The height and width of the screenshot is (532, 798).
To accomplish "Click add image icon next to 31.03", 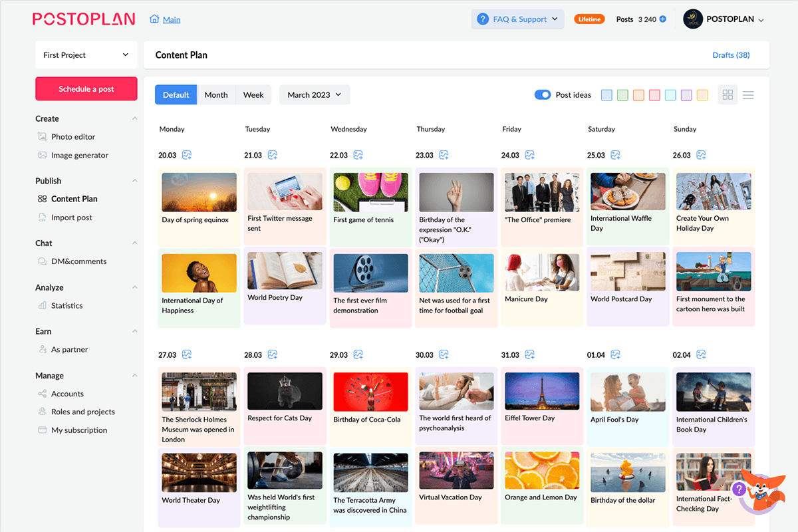I will 530,355.
